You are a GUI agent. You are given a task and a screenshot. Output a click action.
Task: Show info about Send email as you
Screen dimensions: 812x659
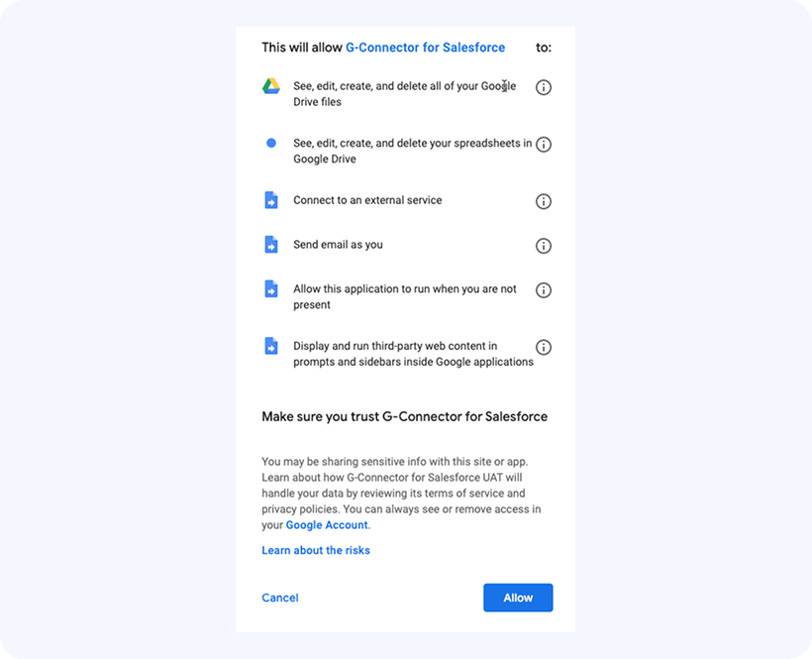(x=543, y=246)
